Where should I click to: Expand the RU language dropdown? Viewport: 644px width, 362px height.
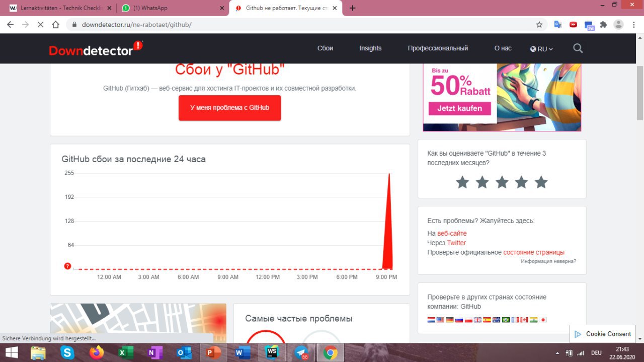click(x=541, y=49)
